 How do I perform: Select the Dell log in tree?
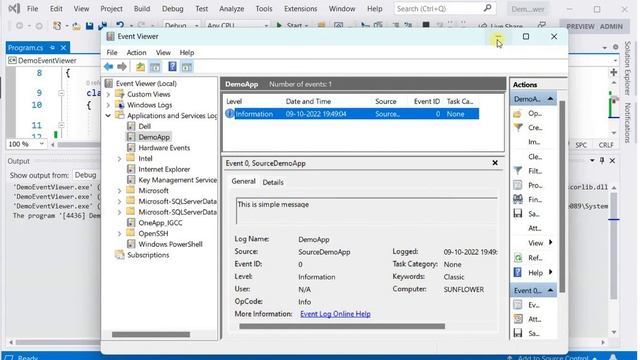pyautogui.click(x=144, y=127)
